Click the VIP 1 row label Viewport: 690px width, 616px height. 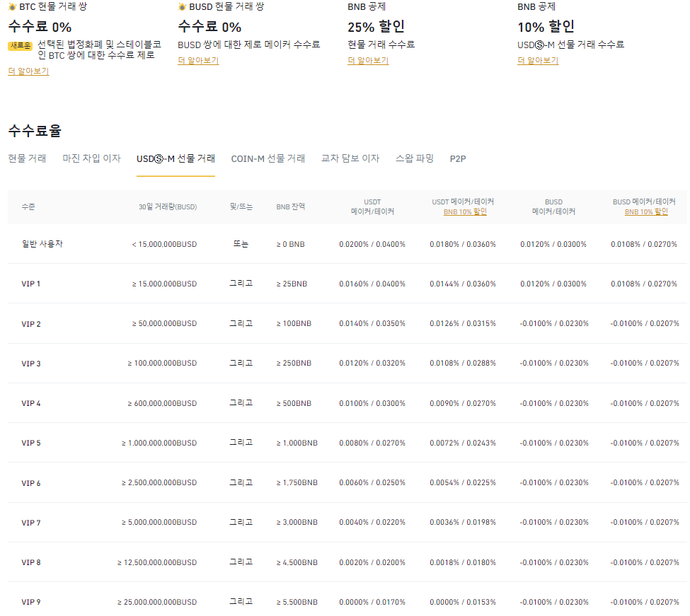(31, 284)
